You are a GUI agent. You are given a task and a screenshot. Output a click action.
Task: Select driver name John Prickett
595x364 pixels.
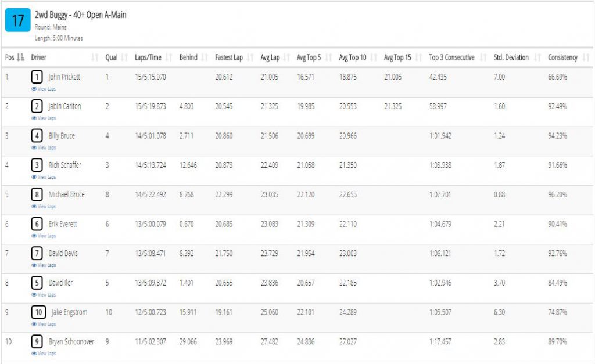[x=64, y=77]
